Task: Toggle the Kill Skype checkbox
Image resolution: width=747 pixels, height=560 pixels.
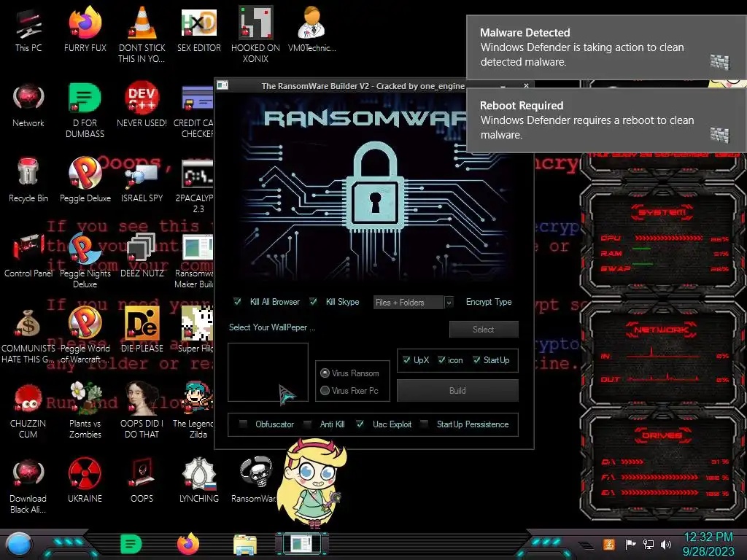Action: tap(313, 301)
